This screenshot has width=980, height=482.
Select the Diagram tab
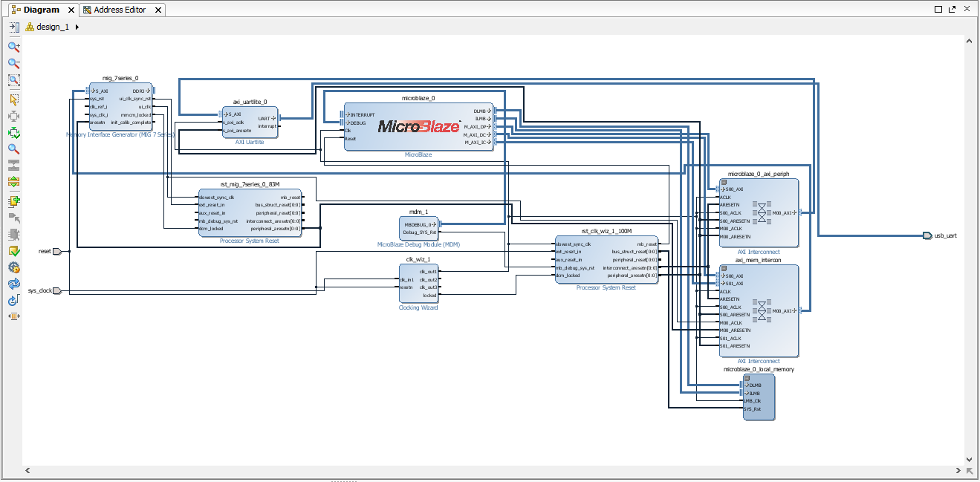pos(42,10)
